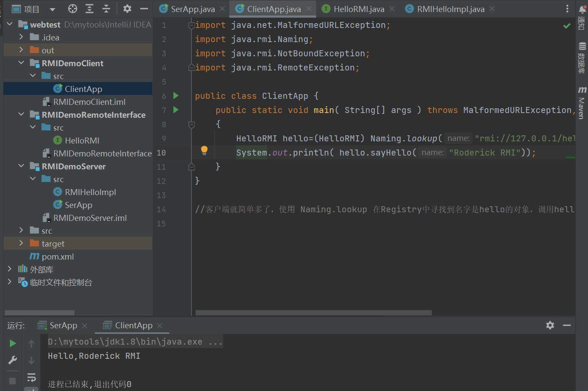Expand the external libraries node
The image size is (588, 391).
(x=10, y=269)
